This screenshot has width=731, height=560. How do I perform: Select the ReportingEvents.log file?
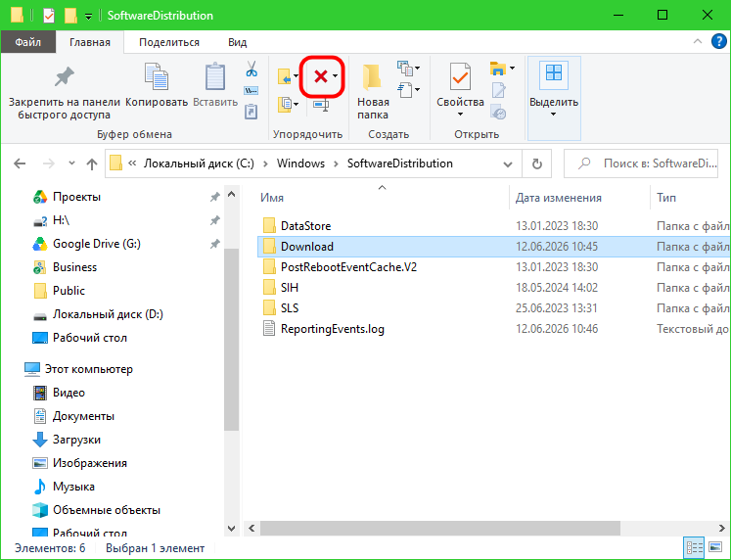[333, 329]
